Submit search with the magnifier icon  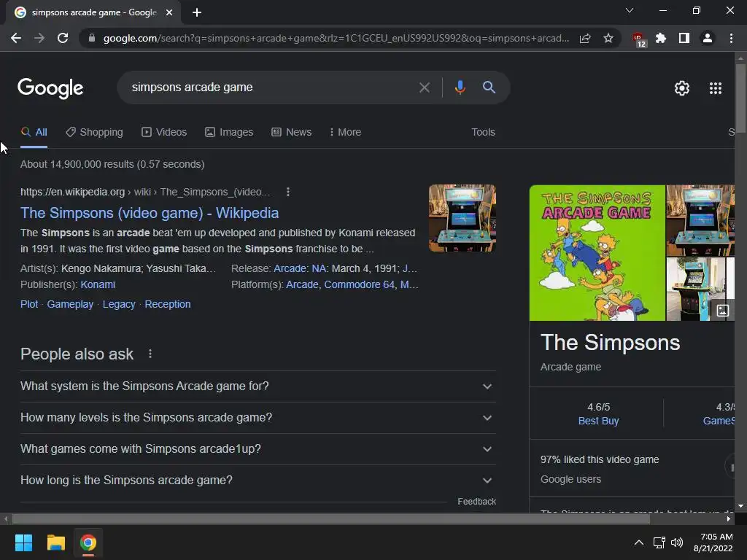[x=489, y=87]
